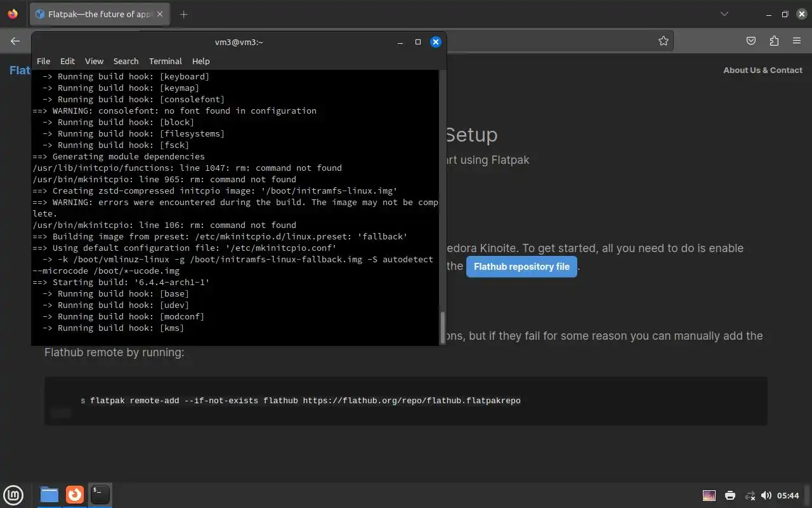The height and width of the screenshot is (508, 812).
Task: Click the terminal title vm3@vm3:~
Action: click(x=239, y=42)
